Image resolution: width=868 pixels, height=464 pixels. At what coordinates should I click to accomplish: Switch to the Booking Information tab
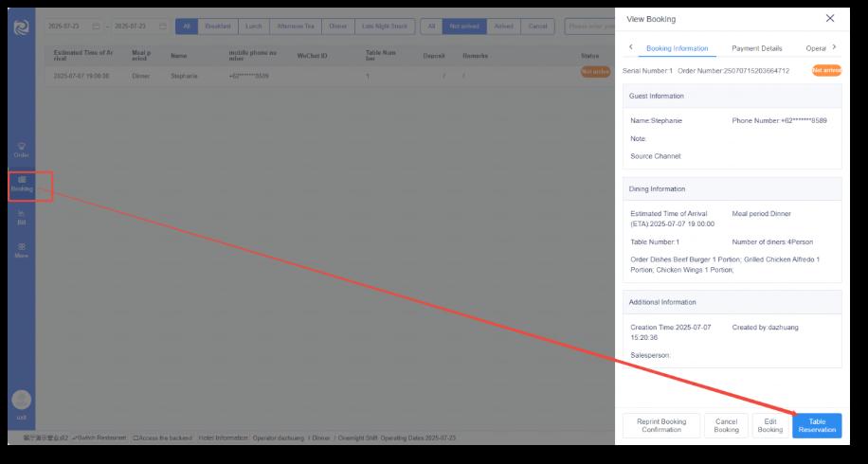[x=677, y=48]
